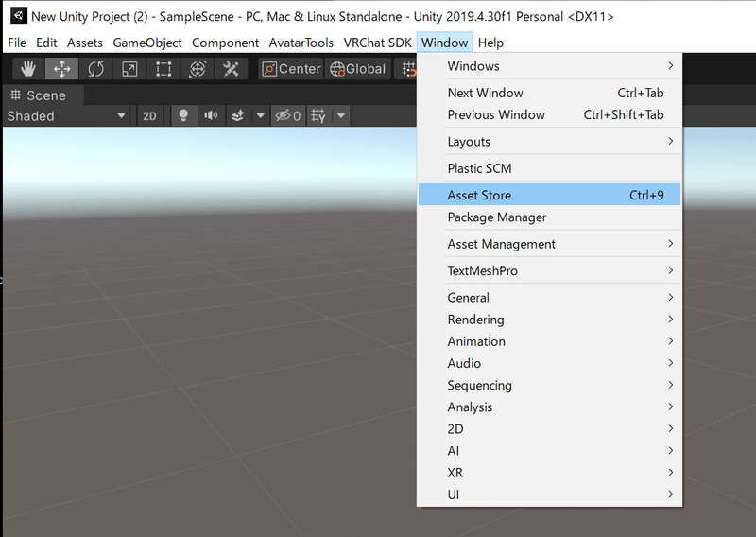Expand the TextMeshPro submenu

(x=550, y=270)
